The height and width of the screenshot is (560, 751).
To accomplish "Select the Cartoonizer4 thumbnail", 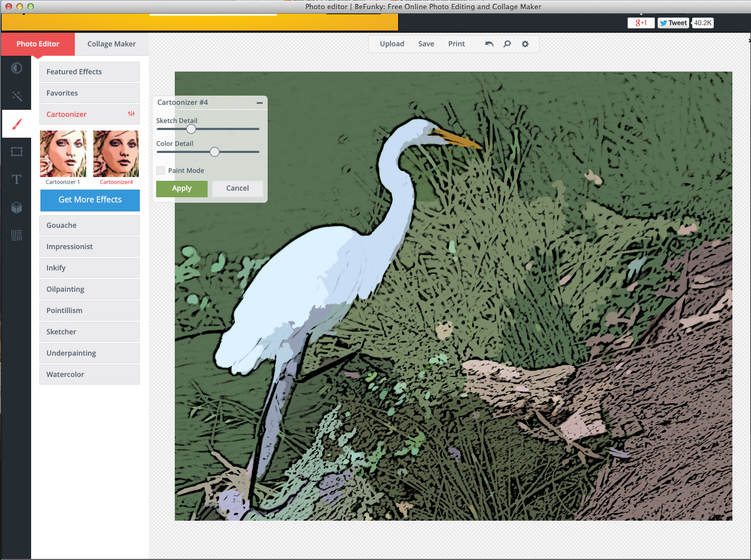I will click(116, 154).
